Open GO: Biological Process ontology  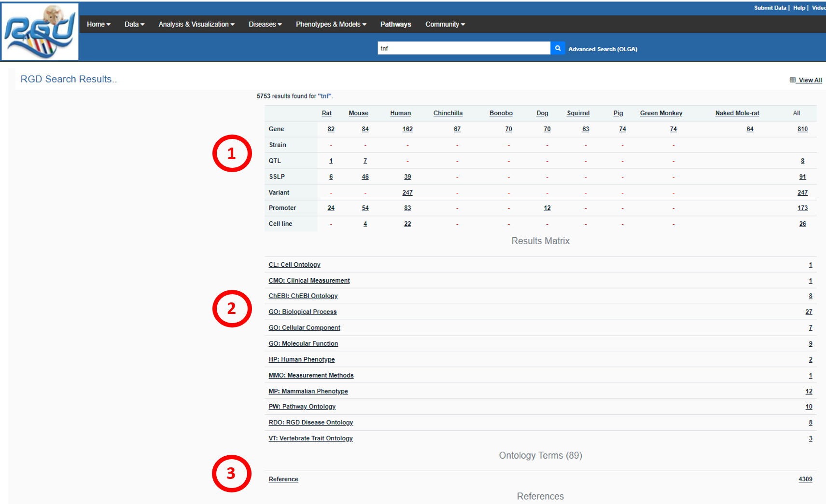tap(303, 312)
